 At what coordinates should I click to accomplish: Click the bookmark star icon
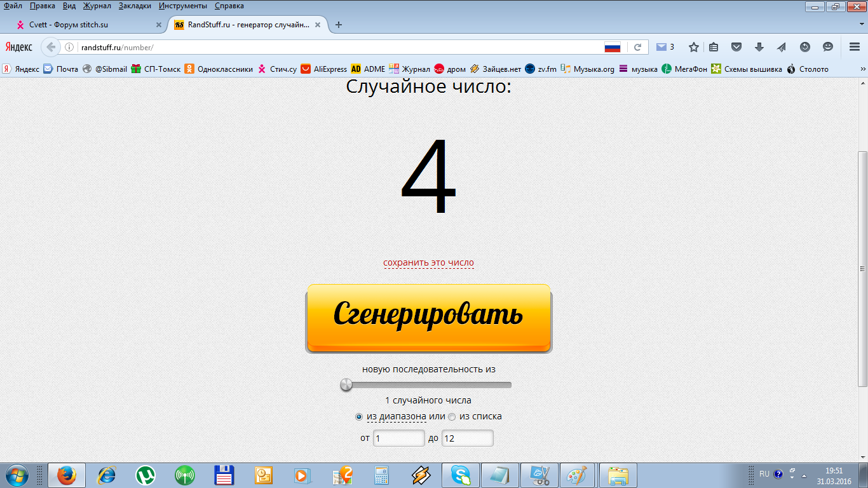point(694,47)
